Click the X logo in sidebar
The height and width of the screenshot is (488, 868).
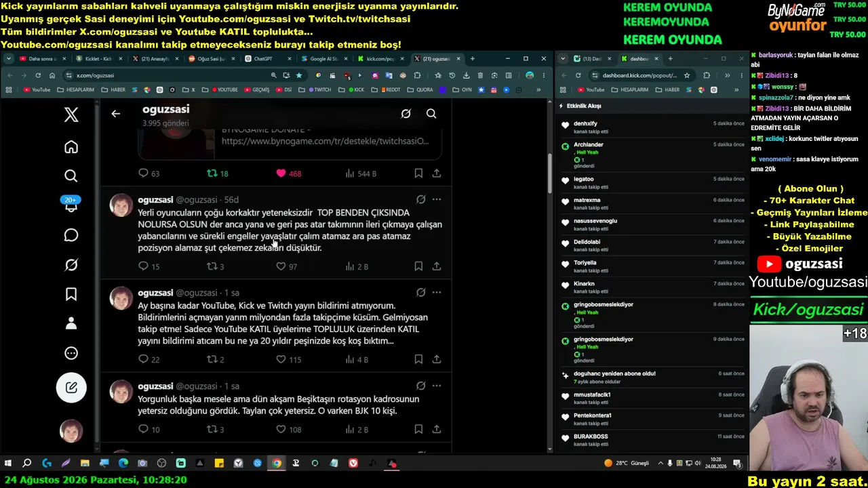click(71, 115)
